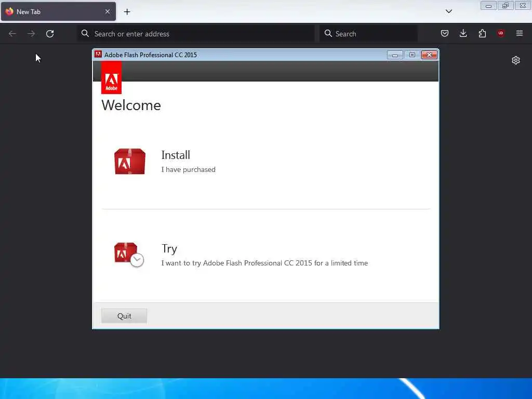This screenshot has width=532, height=399.
Task: Open the Firefox extensions puzzle icon
Action: (x=482, y=33)
